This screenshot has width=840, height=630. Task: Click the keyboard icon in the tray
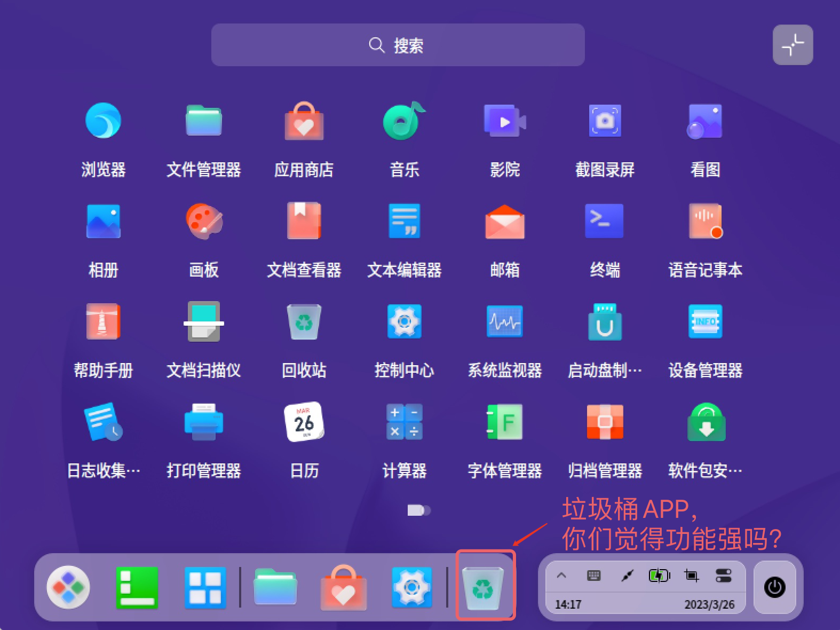tap(593, 576)
